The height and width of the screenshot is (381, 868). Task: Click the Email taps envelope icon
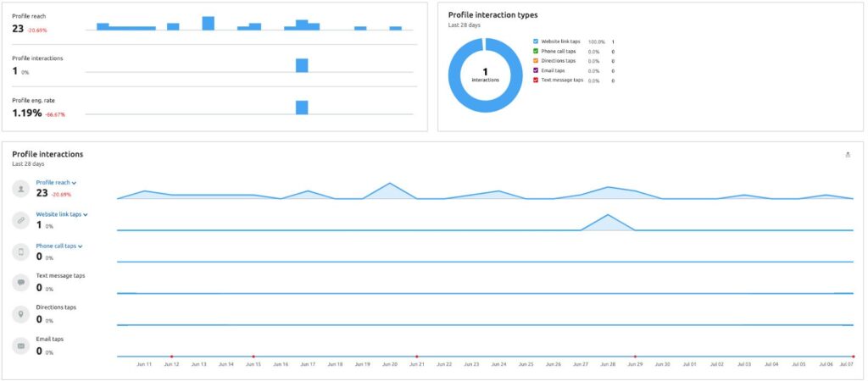[20, 346]
